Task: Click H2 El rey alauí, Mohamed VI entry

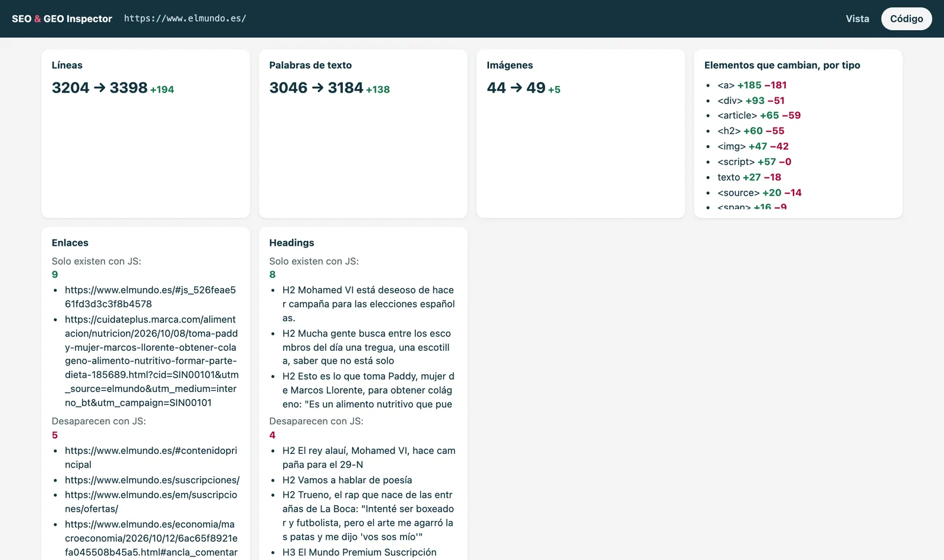Action: click(369, 457)
